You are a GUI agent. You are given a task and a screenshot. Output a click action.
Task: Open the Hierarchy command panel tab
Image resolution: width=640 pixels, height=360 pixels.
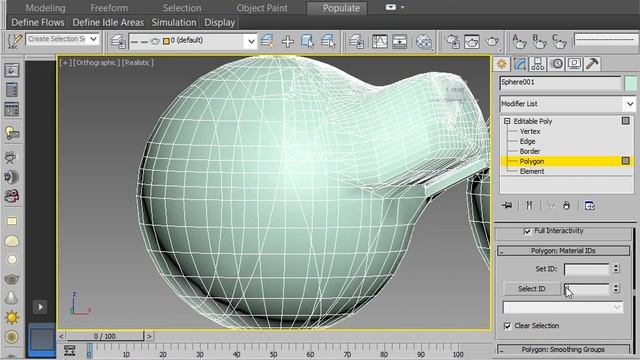click(538, 64)
